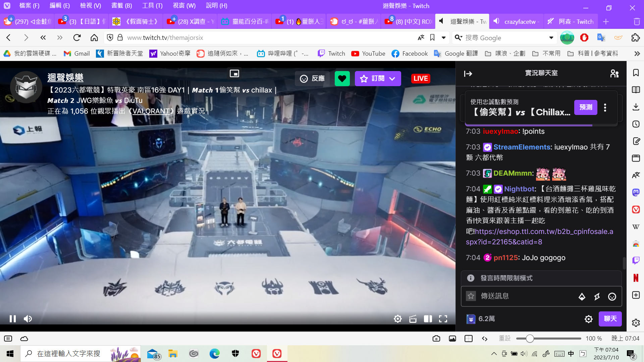644x362 pixels.
Task: Capture page with camera icon
Action: coord(436,339)
